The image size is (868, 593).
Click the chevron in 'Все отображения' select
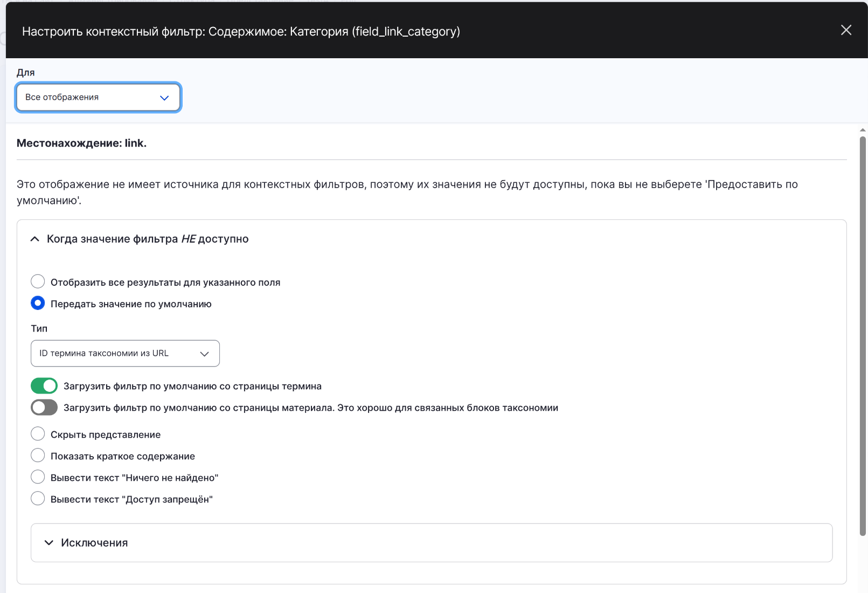point(164,98)
